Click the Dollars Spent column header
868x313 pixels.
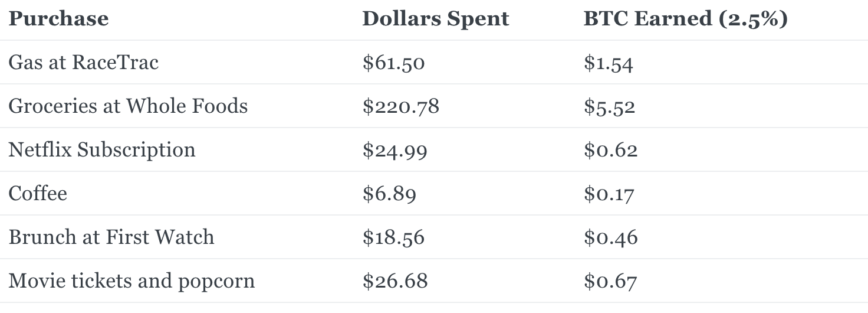coord(435,18)
